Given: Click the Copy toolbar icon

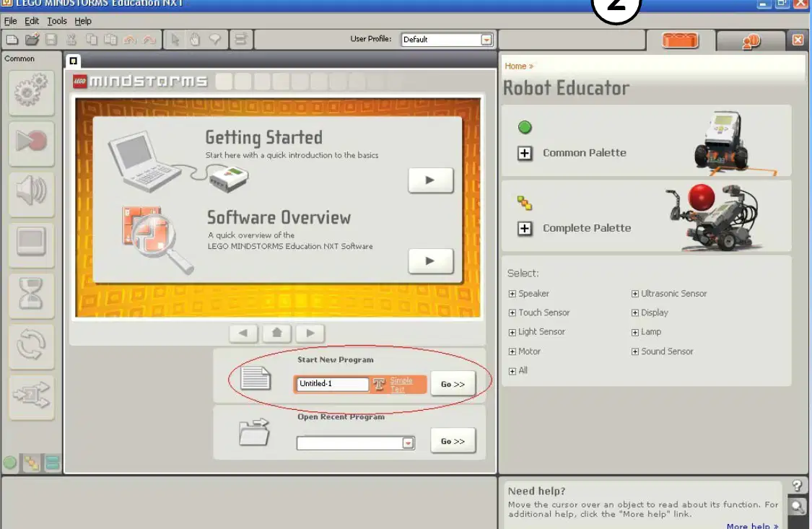Looking at the screenshot, I should [92, 40].
